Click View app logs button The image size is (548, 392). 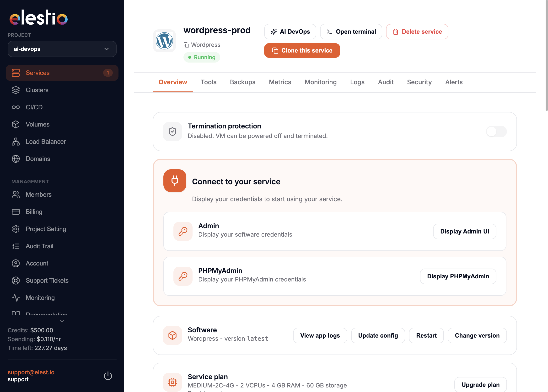tap(320, 335)
